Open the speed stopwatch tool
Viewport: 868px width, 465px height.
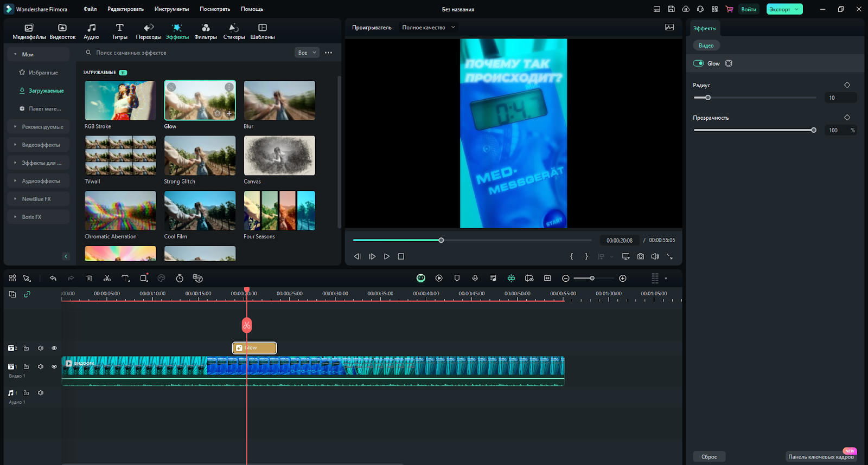click(x=180, y=278)
